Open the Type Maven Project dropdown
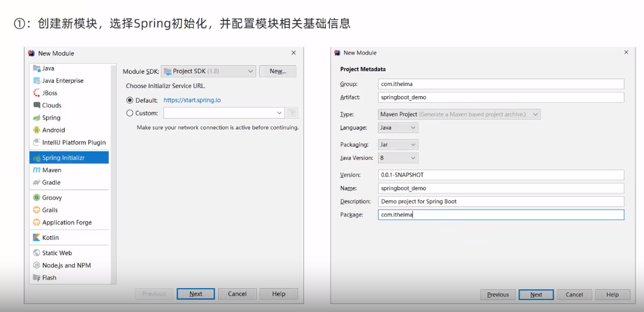644x312 pixels. coord(459,114)
